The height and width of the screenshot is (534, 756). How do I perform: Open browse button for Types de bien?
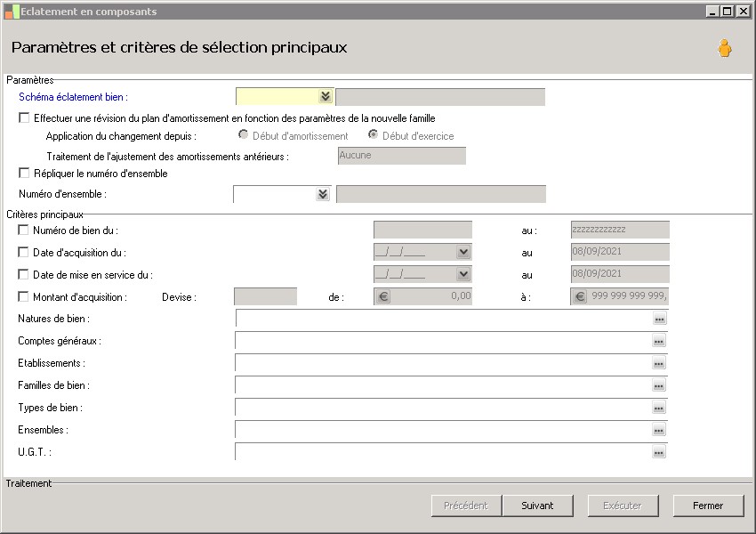pos(658,408)
